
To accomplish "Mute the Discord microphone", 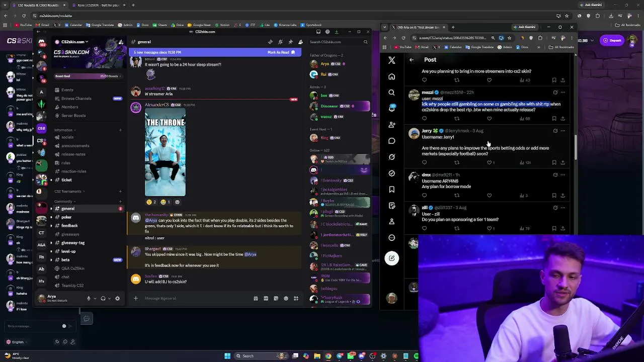I will pyautogui.click(x=89, y=298).
